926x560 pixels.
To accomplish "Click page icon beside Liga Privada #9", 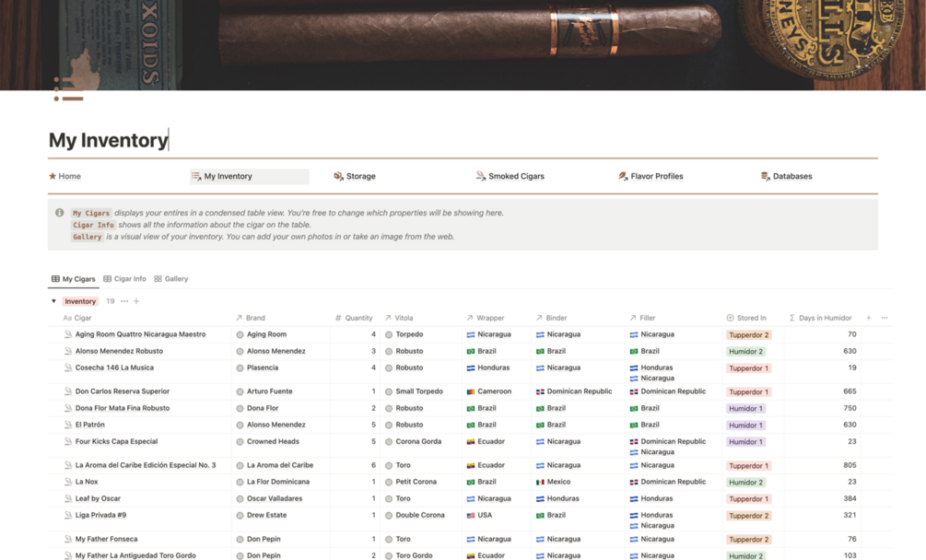I will pos(68,515).
